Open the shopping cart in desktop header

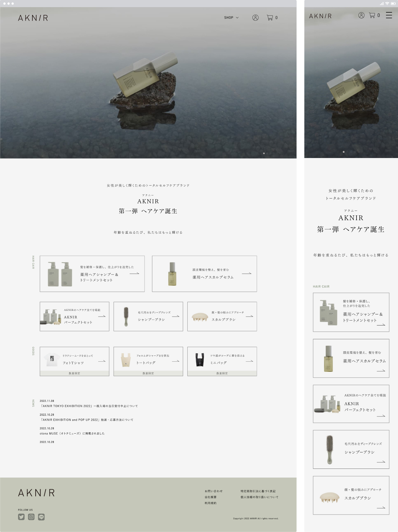point(272,17)
